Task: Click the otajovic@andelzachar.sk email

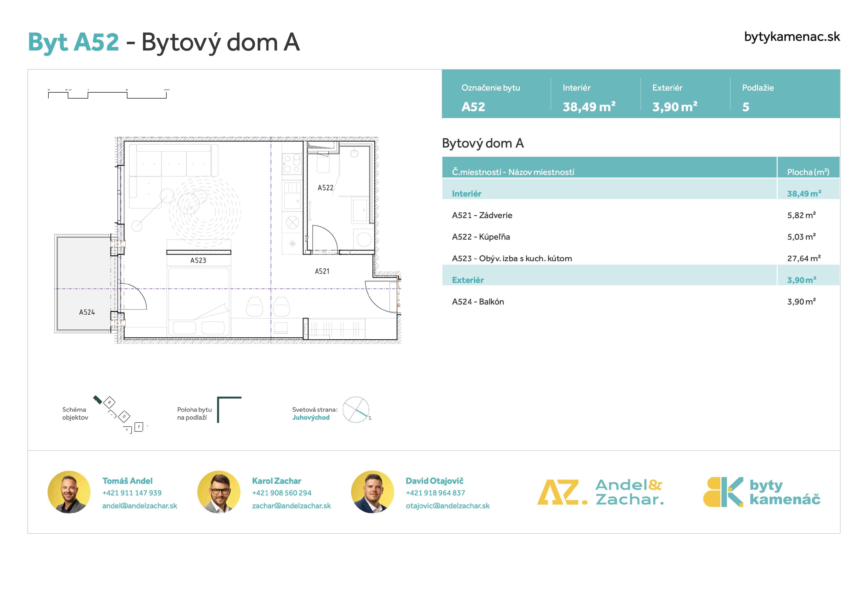Action: tap(448, 506)
